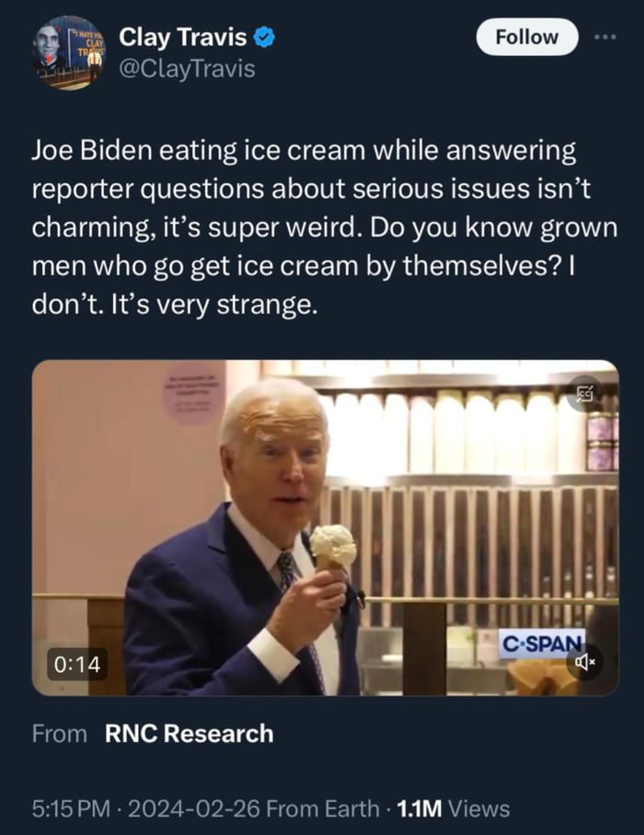This screenshot has height=835, width=644.
Task: Click the Clay Travis display name
Action: [184, 37]
